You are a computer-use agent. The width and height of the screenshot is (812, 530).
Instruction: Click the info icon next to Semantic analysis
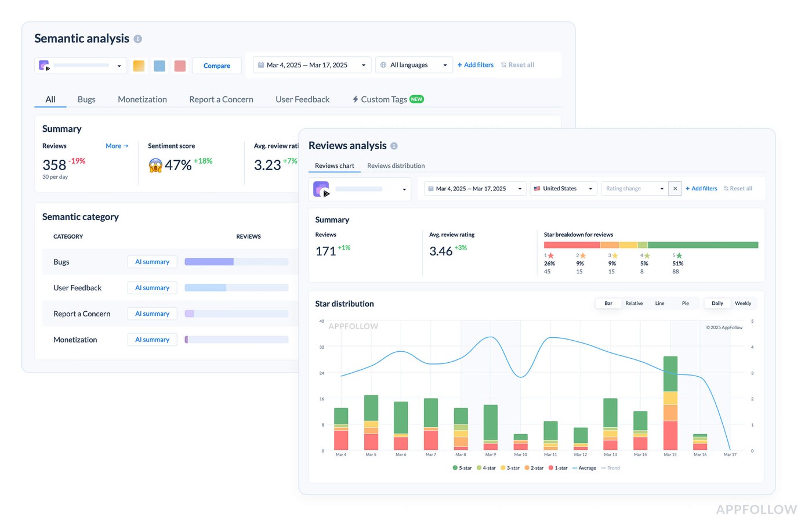point(137,39)
